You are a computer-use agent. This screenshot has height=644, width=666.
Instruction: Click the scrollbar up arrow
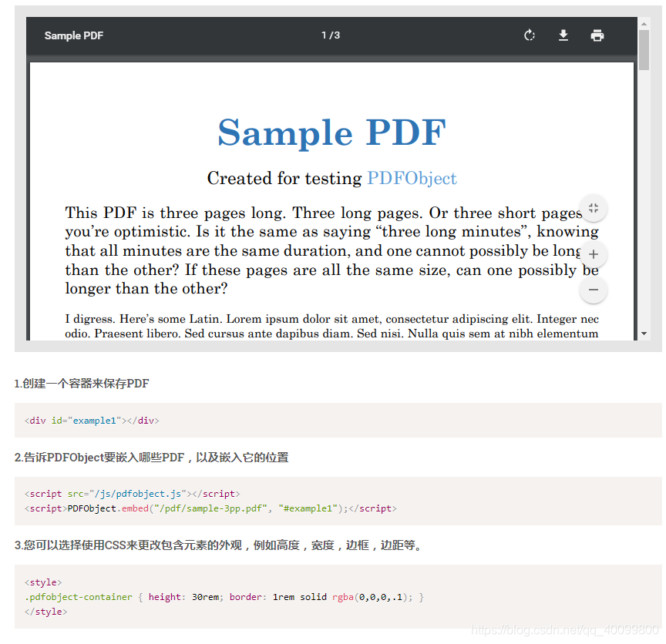pyautogui.click(x=644, y=24)
